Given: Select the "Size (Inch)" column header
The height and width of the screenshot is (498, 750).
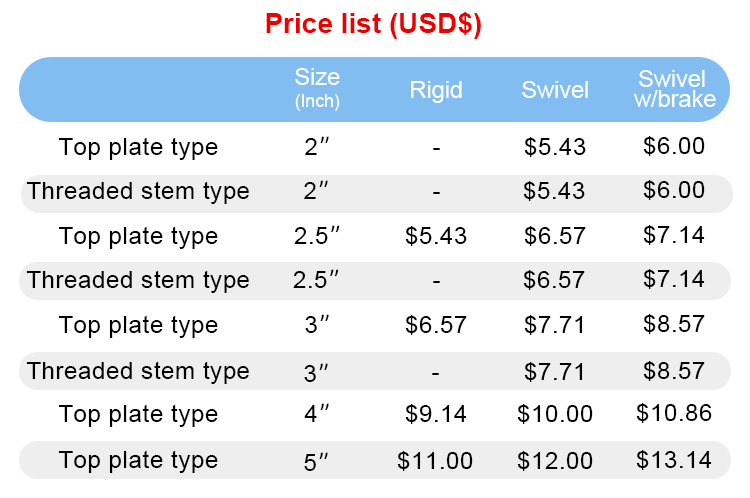Looking at the screenshot, I should 317,88.
